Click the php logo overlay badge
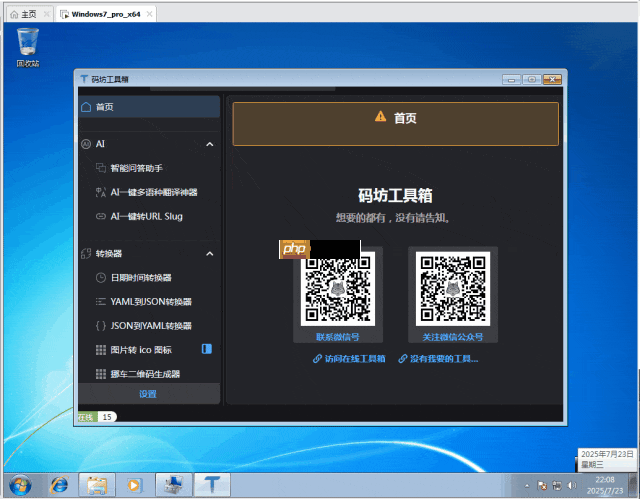The image size is (640, 499). (294, 249)
